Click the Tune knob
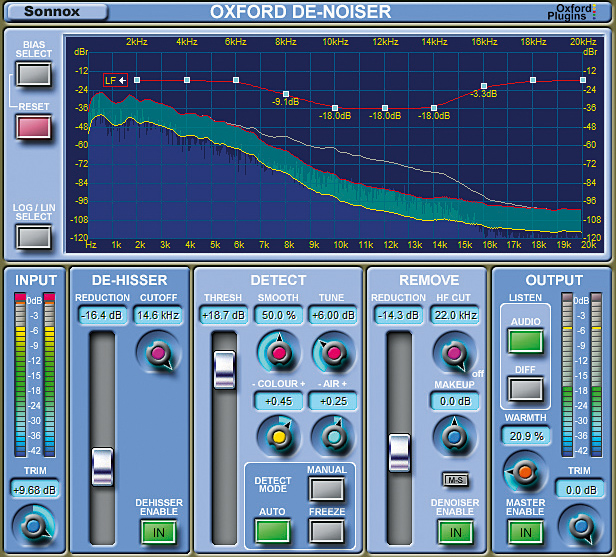 [x=333, y=352]
